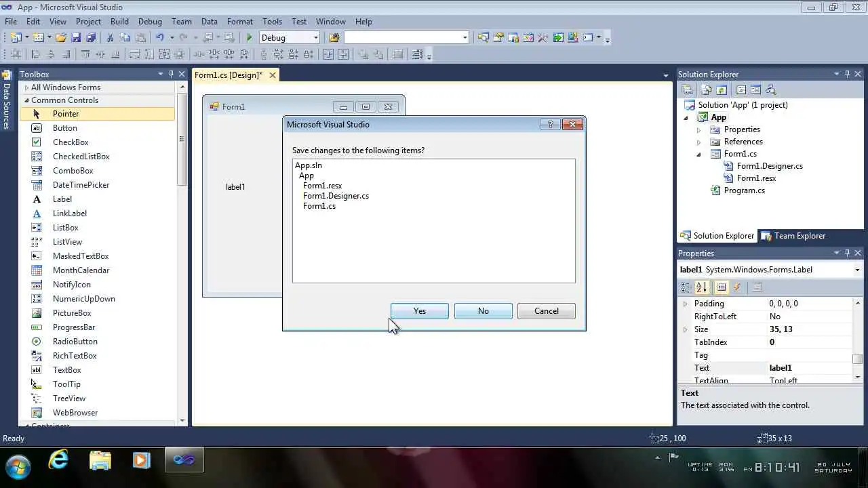
Task: Select the ProgressBar control in Toolbox
Action: [98, 327]
